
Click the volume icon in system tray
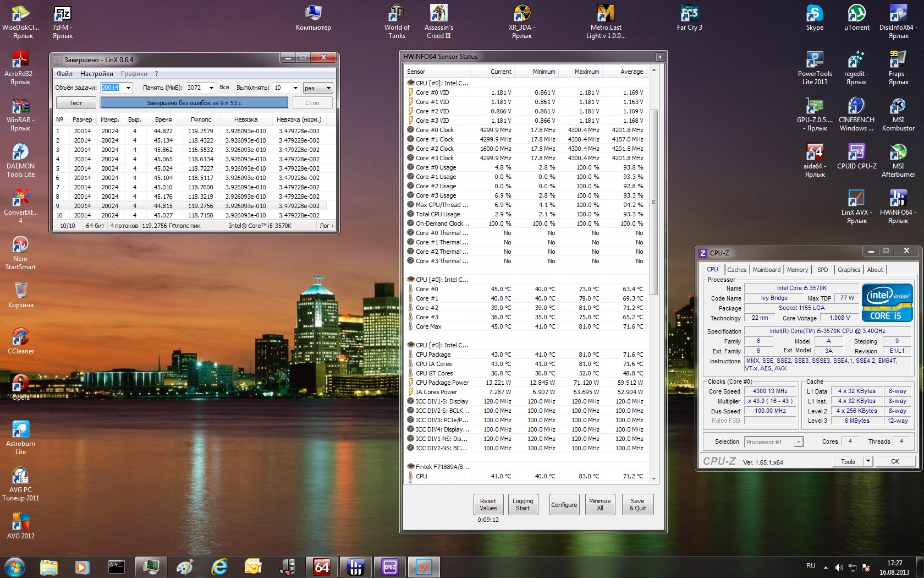[839, 568]
